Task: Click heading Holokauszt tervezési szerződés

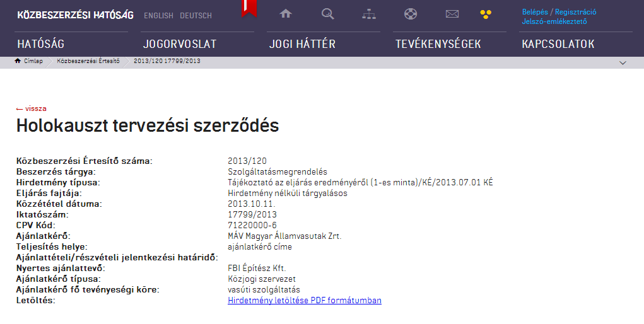Action: tap(148, 125)
